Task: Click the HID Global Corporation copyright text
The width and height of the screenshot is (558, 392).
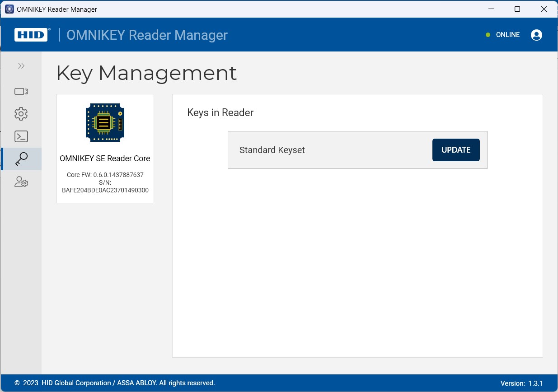Action: [115, 383]
